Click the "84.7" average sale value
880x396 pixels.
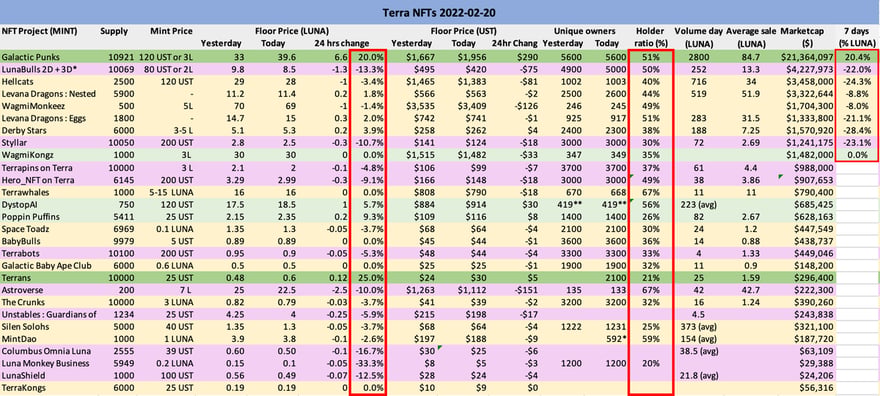coord(751,57)
